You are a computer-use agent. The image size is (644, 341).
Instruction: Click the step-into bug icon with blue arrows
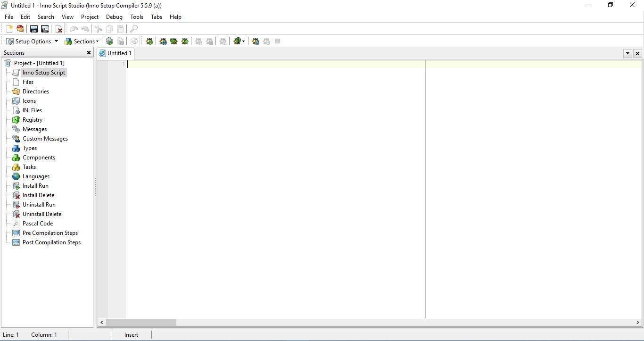[163, 41]
